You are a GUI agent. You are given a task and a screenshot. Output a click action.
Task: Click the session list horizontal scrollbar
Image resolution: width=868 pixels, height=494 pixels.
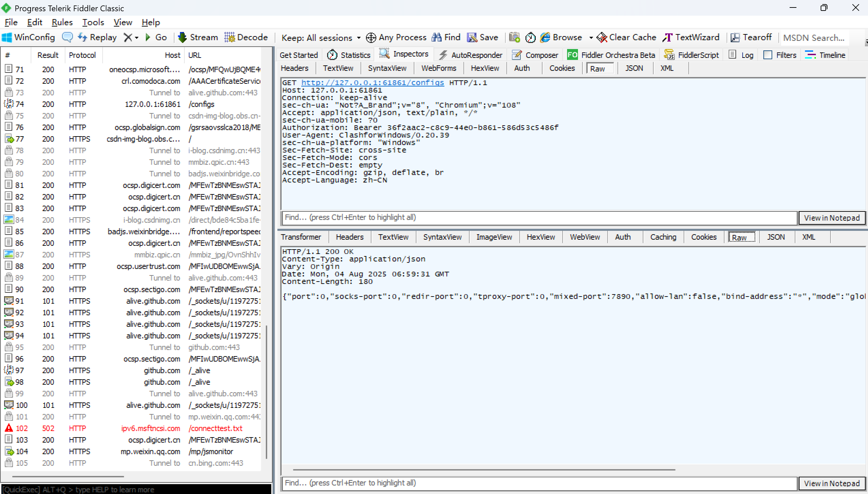coord(68,477)
